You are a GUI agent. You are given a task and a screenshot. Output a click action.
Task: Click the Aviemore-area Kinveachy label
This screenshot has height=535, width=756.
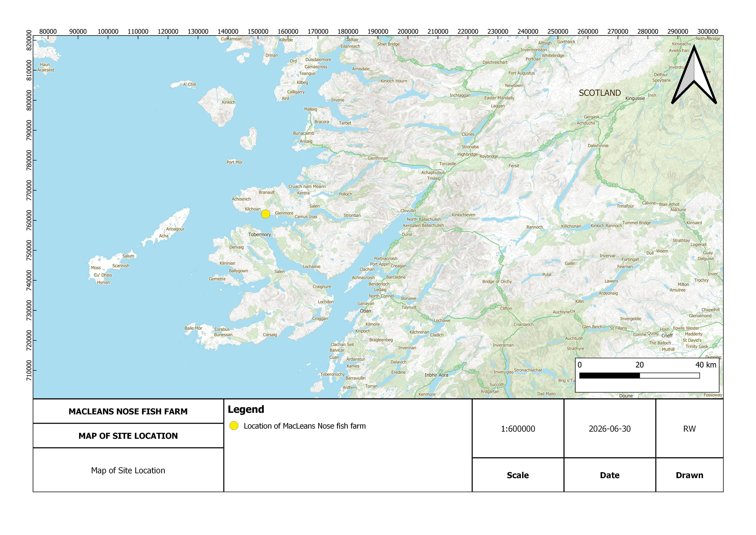(x=682, y=44)
